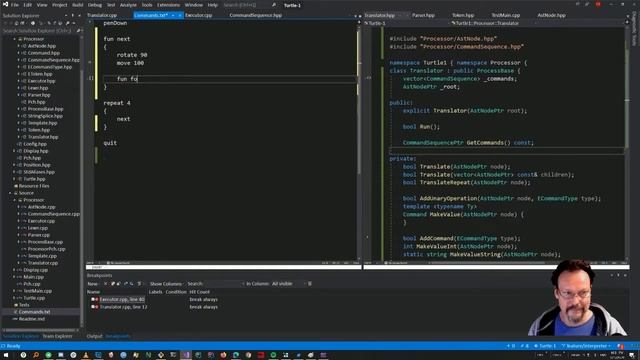Switch to the Output panel tab
640x360 pixels.
(94, 336)
